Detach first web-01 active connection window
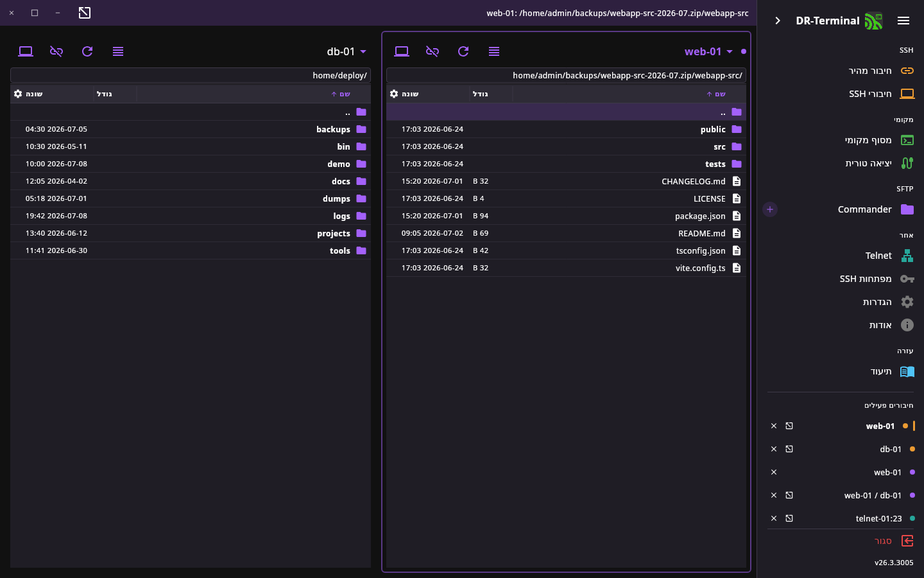The width and height of the screenshot is (924, 578). [x=789, y=426]
